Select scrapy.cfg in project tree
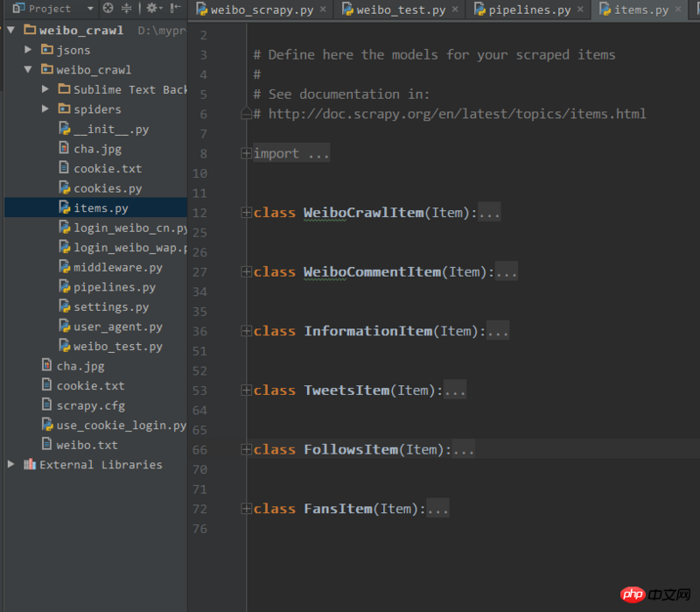 pyautogui.click(x=90, y=405)
